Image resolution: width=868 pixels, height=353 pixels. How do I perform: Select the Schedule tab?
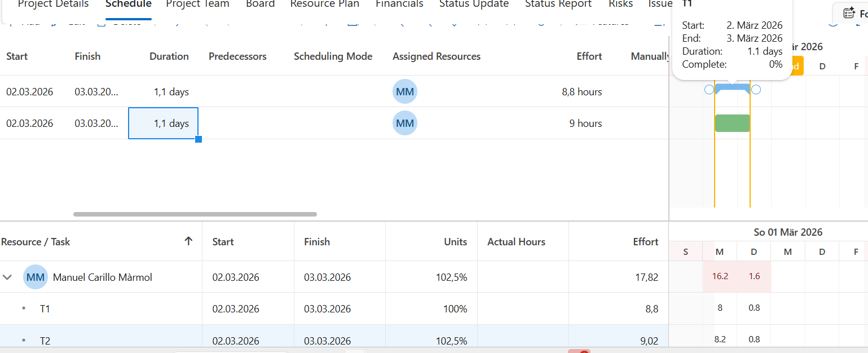(129, 5)
